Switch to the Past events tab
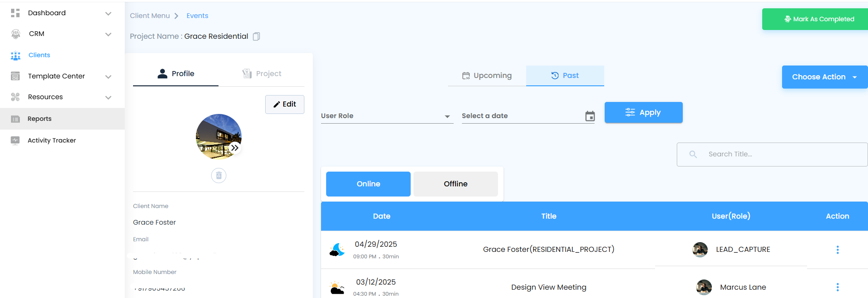Screen dimensions: 868x298 pyautogui.click(x=565, y=76)
